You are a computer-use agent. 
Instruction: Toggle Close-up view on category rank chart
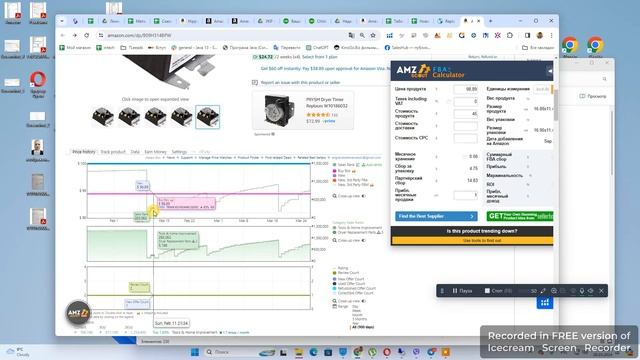pyautogui.click(x=349, y=240)
